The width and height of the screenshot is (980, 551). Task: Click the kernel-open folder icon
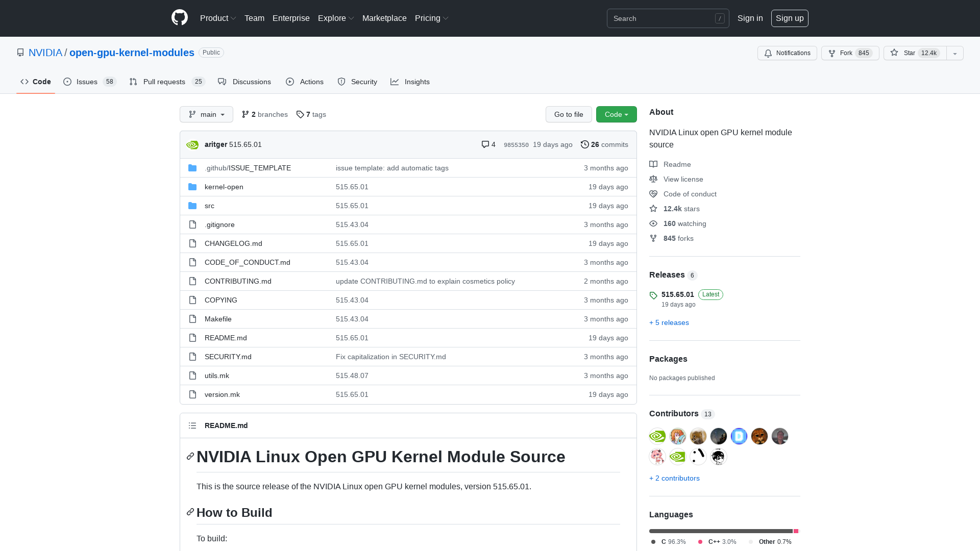pyautogui.click(x=192, y=187)
